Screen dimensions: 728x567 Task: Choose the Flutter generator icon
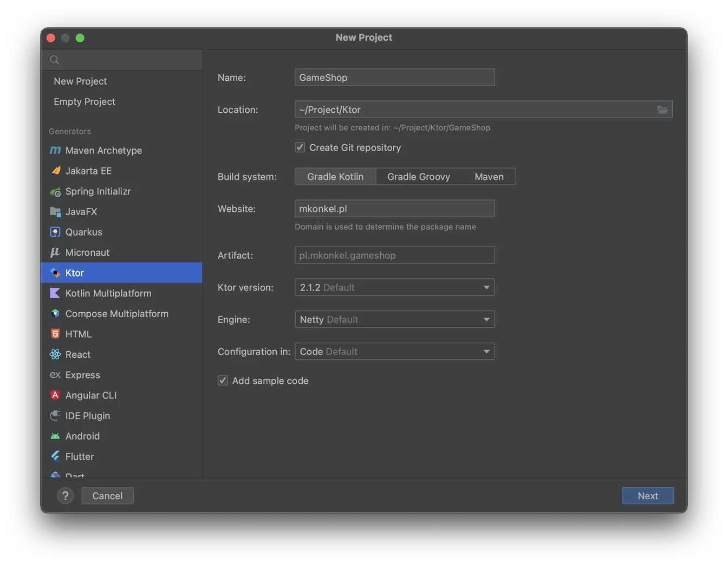click(55, 456)
